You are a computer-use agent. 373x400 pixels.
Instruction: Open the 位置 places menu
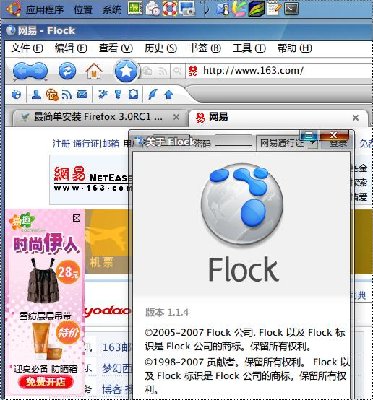pos(83,9)
